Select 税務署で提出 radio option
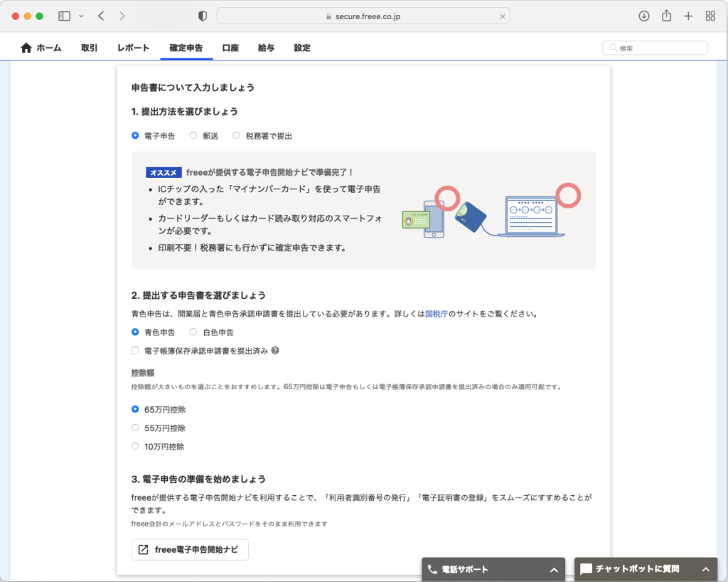The width and height of the screenshot is (728, 582). (x=236, y=136)
